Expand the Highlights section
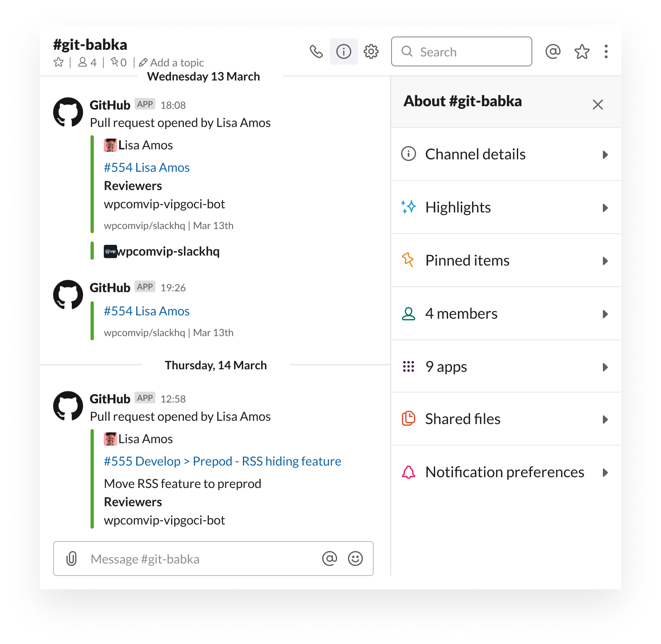 pos(506,207)
